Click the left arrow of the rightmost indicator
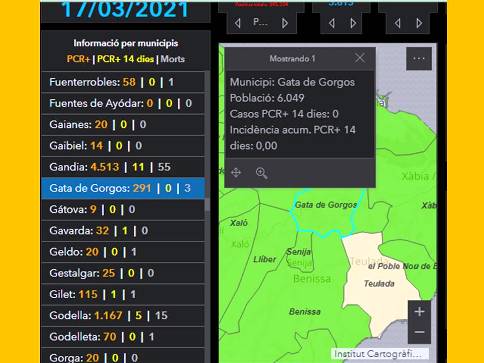Image resolution: width=484 pixels, height=363 pixels. coord(397,23)
